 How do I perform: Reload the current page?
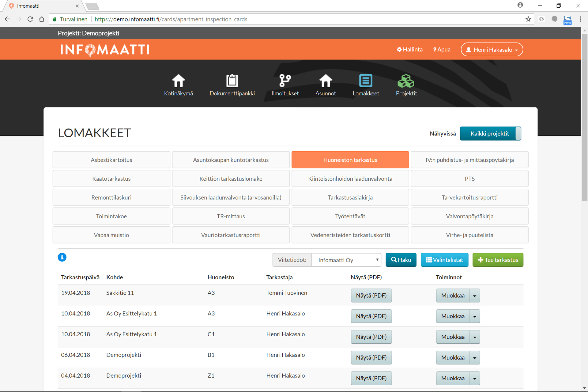pyautogui.click(x=30, y=19)
